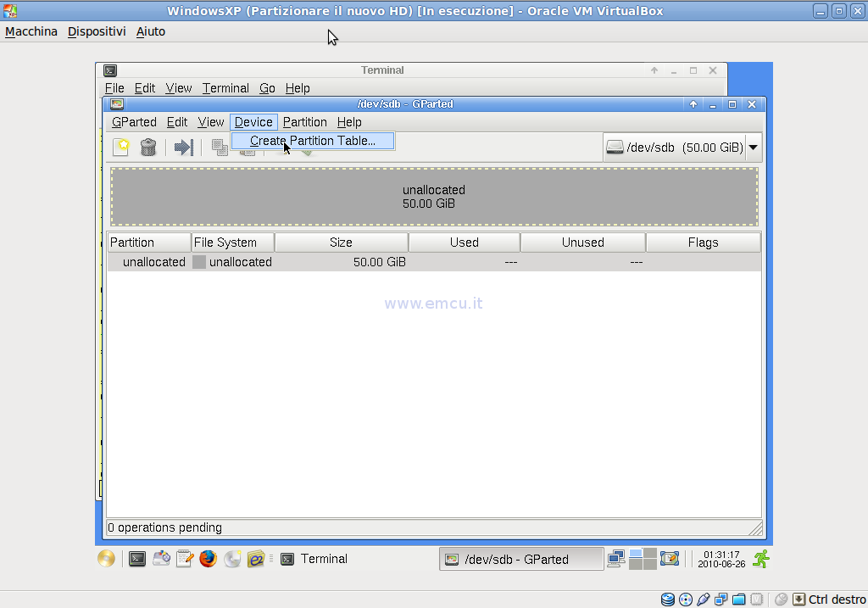Click VirtualBox network adapters indicator
The height and width of the screenshot is (608, 868).
pyautogui.click(x=721, y=600)
